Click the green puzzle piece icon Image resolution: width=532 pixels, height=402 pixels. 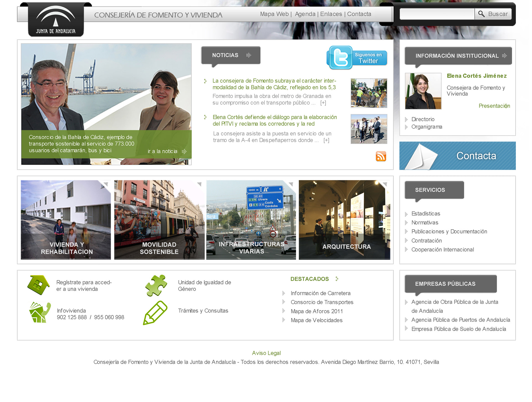click(x=156, y=285)
